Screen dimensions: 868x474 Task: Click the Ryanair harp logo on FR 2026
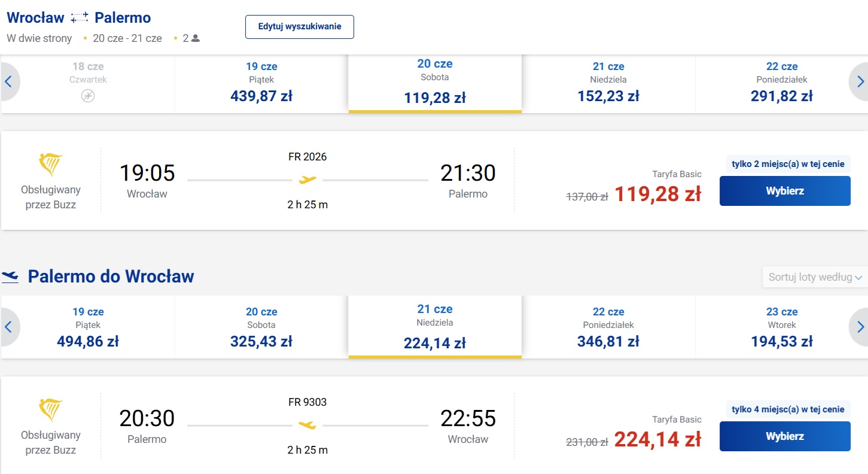[x=51, y=164]
